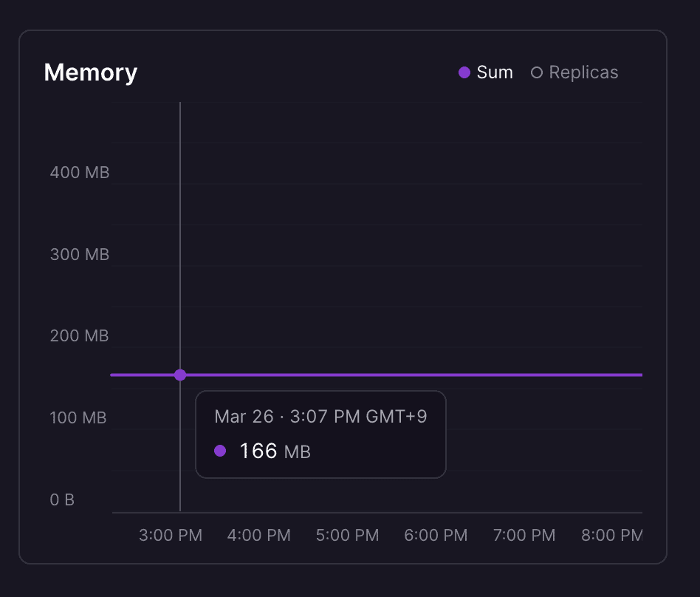Click the Memory chart title
Screen dimensions: 700x597
tap(91, 72)
